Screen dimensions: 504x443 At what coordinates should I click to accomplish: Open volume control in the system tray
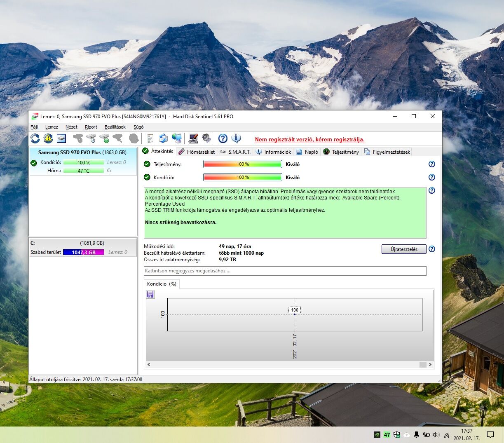(437, 434)
